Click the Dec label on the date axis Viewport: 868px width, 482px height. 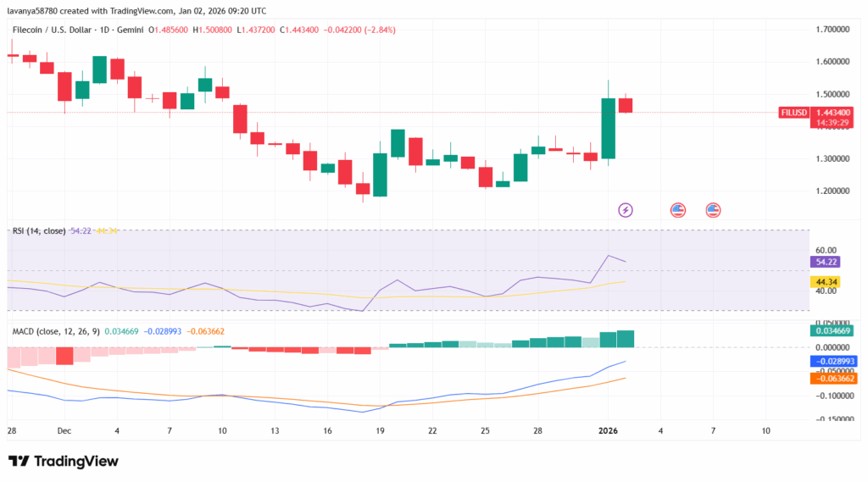(x=64, y=431)
